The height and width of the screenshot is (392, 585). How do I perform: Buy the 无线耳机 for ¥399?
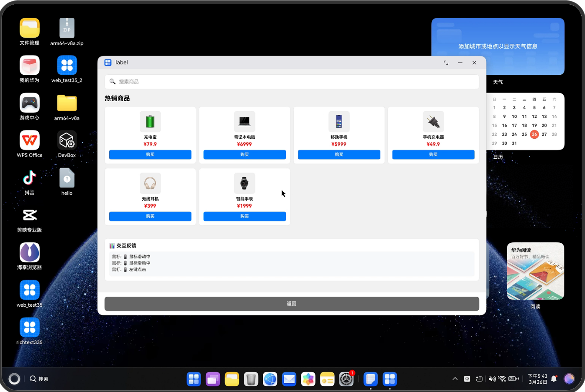(150, 216)
